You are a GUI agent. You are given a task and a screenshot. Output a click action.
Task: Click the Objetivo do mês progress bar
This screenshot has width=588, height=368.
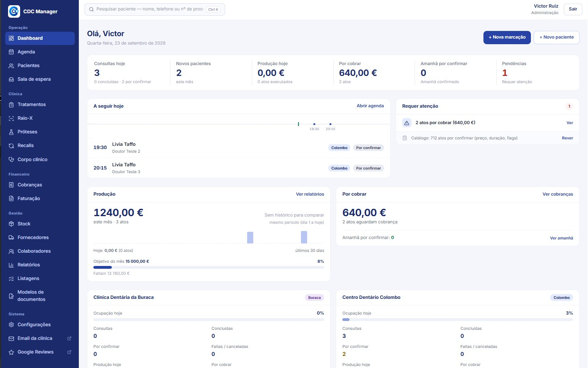click(209, 267)
